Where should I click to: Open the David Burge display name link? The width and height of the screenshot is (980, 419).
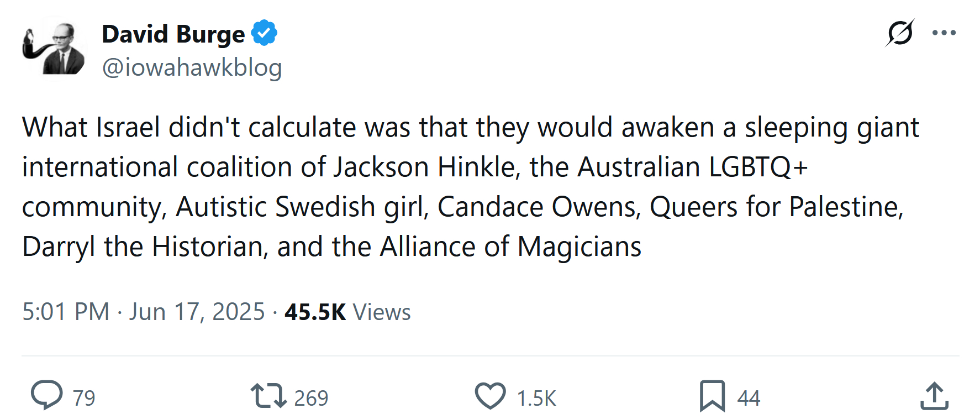click(173, 34)
